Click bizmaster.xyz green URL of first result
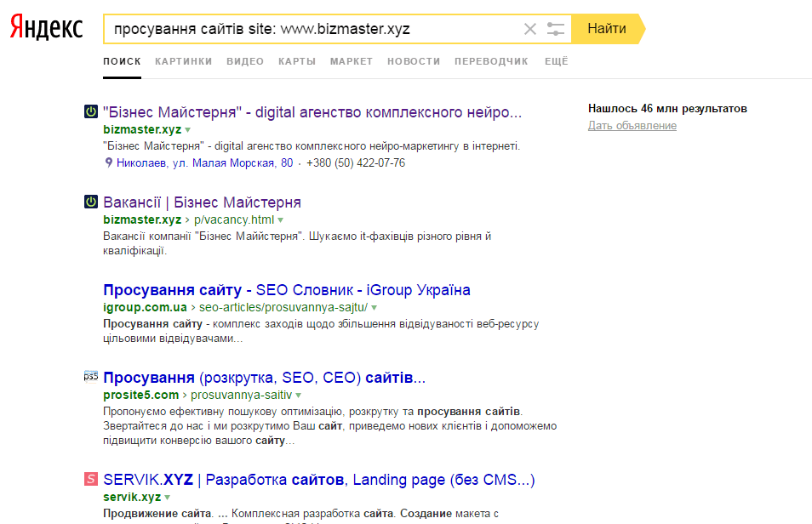Image resolution: width=812 pixels, height=524 pixels. [x=142, y=129]
